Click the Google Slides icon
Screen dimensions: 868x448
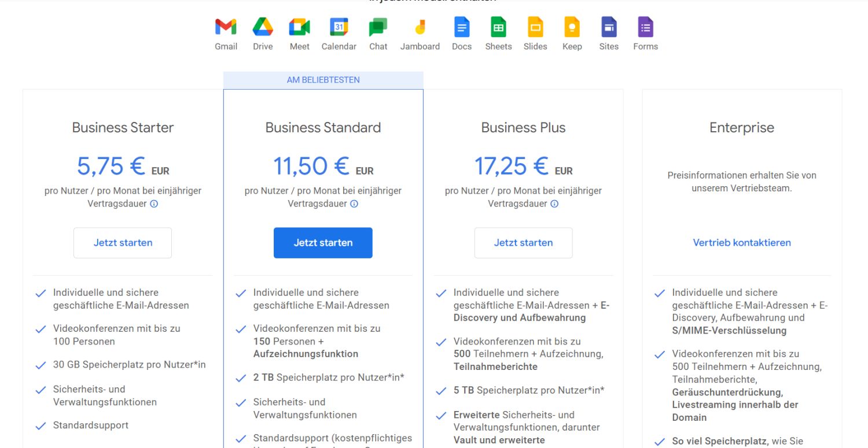(x=535, y=27)
